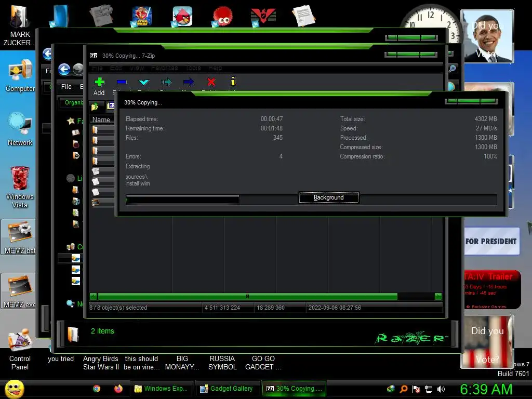
Task: Select the MEMZ.exe desktop file
Action: [19, 291]
